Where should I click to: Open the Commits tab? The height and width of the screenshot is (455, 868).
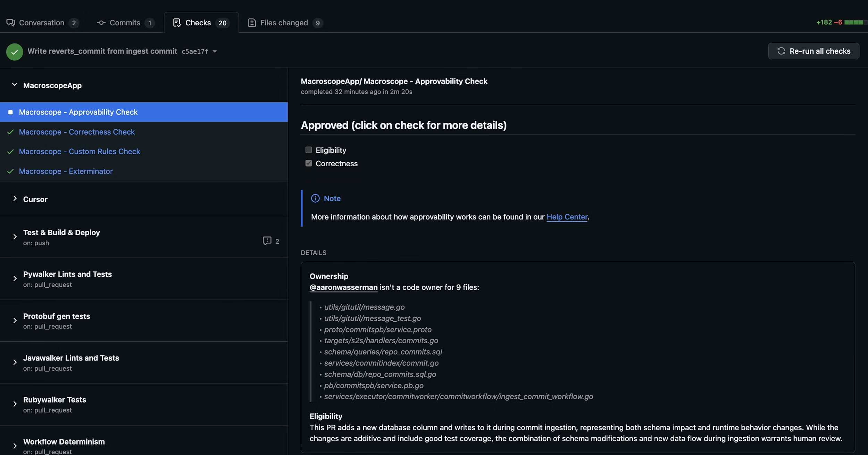125,23
